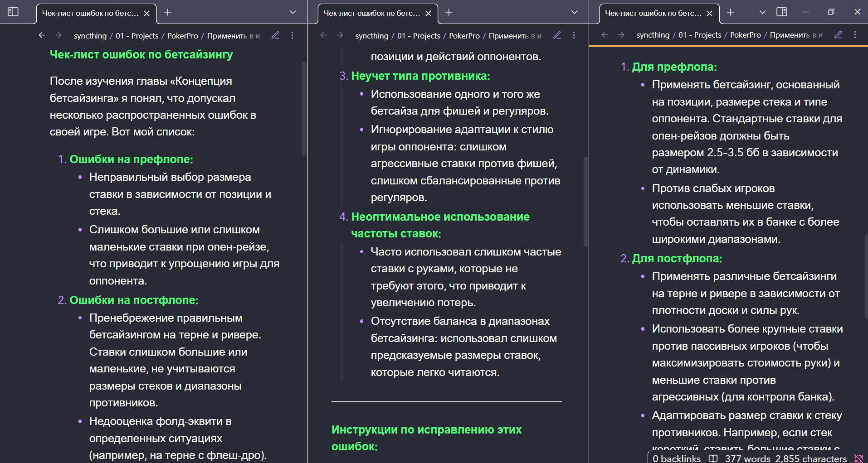Open syncthing breadcrumb in right pane
The height and width of the screenshot is (463, 868).
653,35
